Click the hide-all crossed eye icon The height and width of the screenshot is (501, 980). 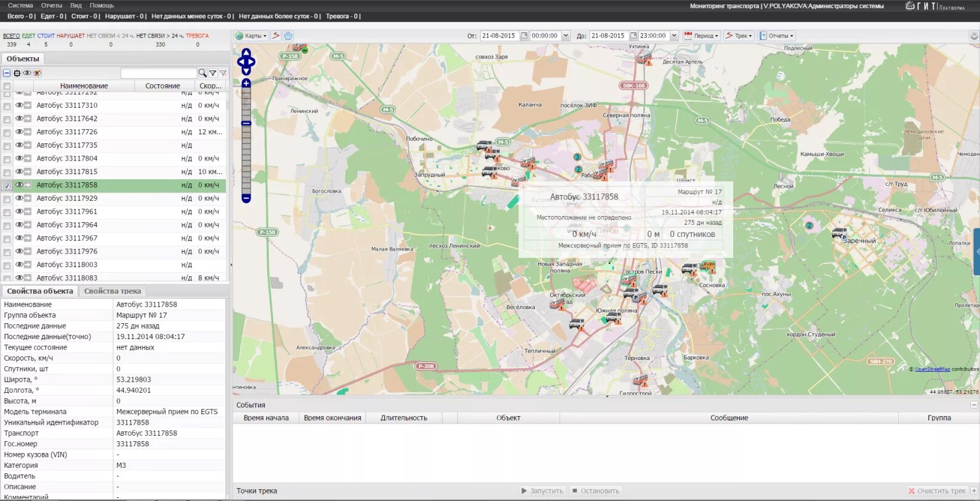38,73
